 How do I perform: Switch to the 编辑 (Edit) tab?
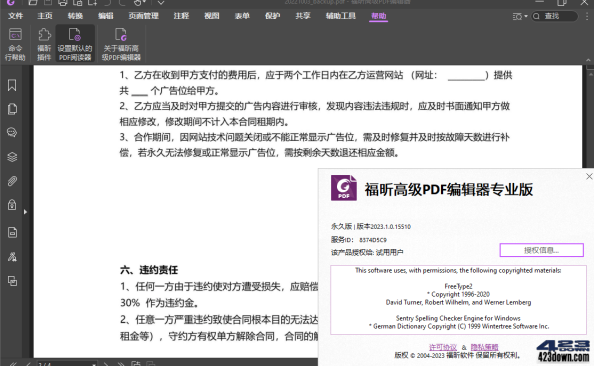[x=105, y=16]
